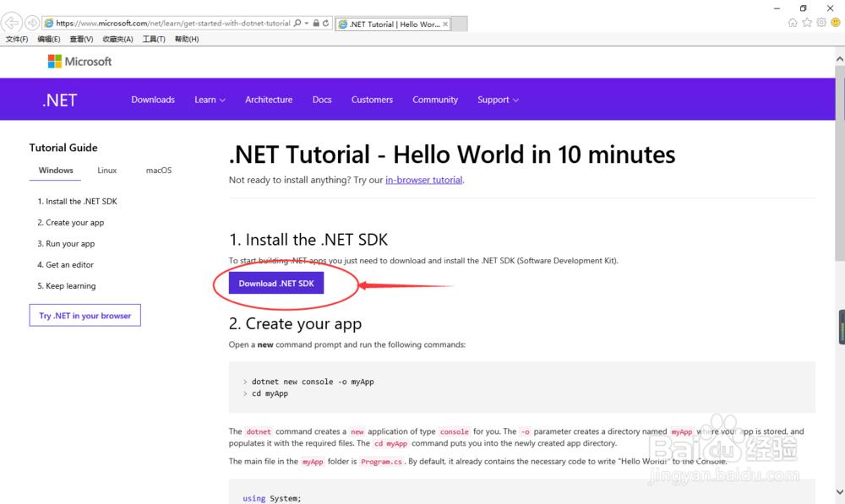Click the security lock icon in address bar

316,23
